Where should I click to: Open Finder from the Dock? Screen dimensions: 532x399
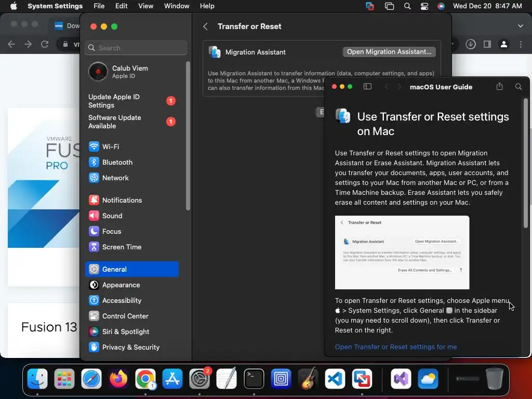click(37, 379)
